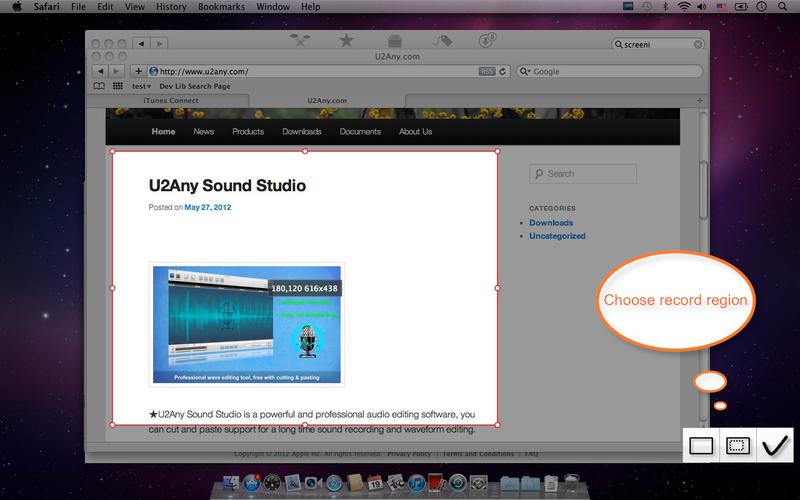800x500 pixels.
Task: Open 'Dev Lib Search Page' bookmark
Action: 195,86
